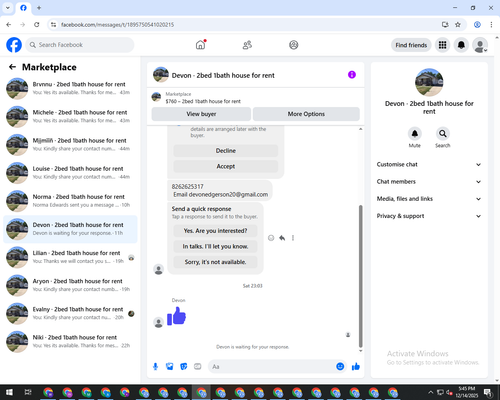Open Lilian conversation in list
The width and height of the screenshot is (500, 400).
coord(70,257)
